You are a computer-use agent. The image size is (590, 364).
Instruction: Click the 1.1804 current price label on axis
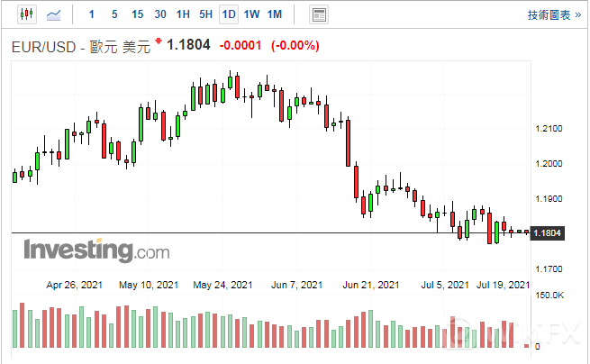[x=548, y=234]
